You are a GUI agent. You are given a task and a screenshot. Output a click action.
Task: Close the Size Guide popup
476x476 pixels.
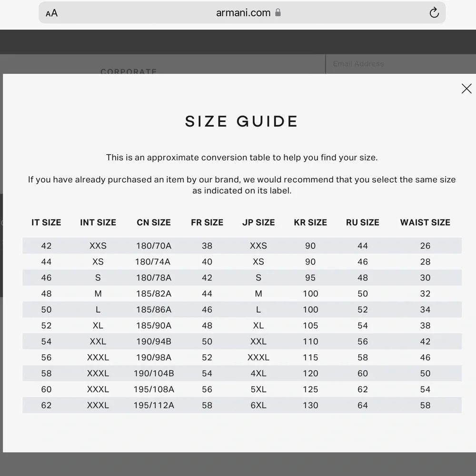[x=466, y=89]
